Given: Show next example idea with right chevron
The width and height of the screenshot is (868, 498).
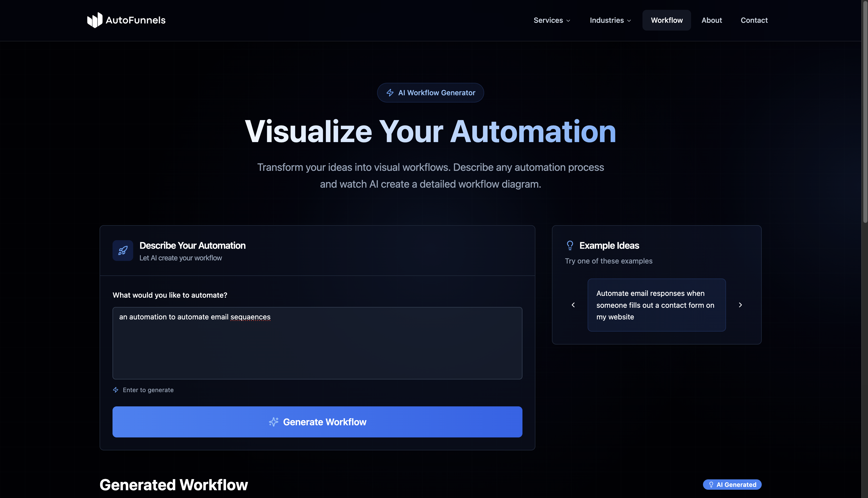Looking at the screenshot, I should [740, 305].
